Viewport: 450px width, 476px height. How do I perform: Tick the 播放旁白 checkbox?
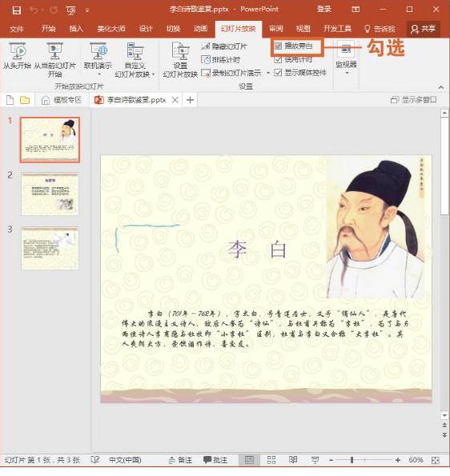(x=278, y=46)
